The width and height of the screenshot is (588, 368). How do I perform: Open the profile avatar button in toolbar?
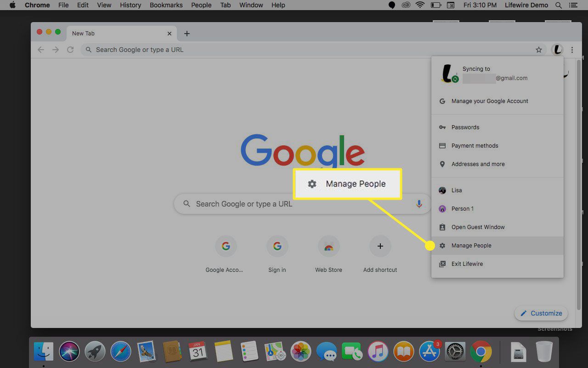(x=557, y=50)
